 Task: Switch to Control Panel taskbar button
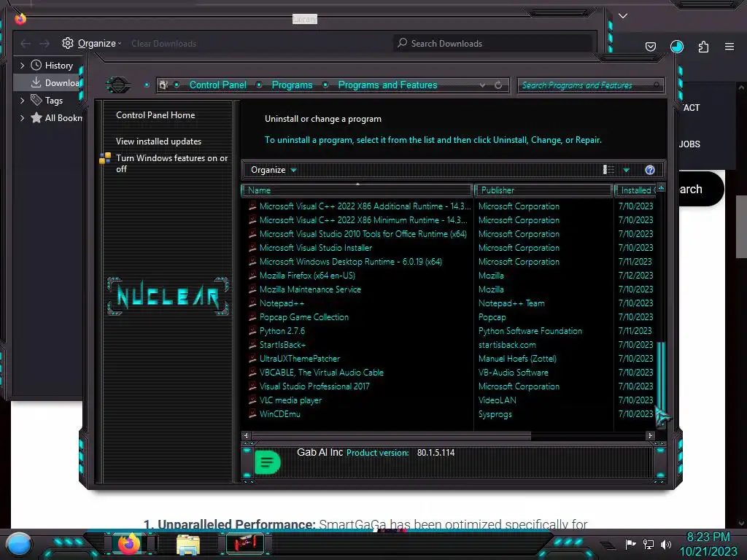(244, 544)
